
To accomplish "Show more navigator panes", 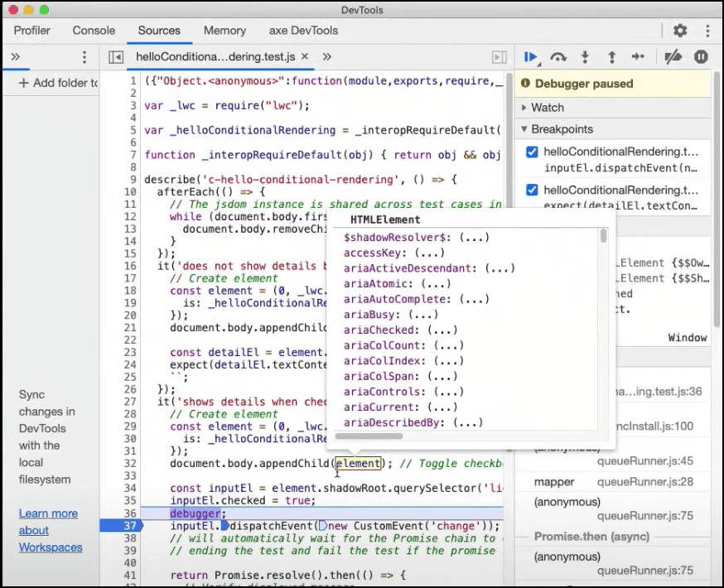I will click(x=15, y=57).
